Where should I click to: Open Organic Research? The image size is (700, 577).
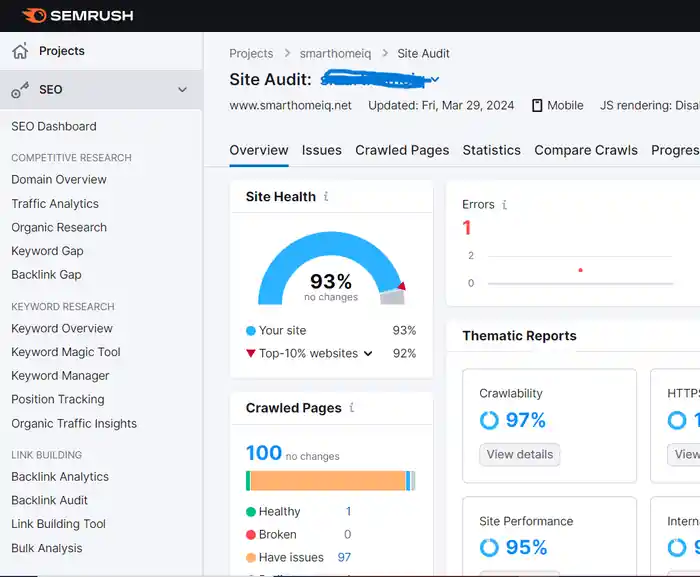[59, 227]
